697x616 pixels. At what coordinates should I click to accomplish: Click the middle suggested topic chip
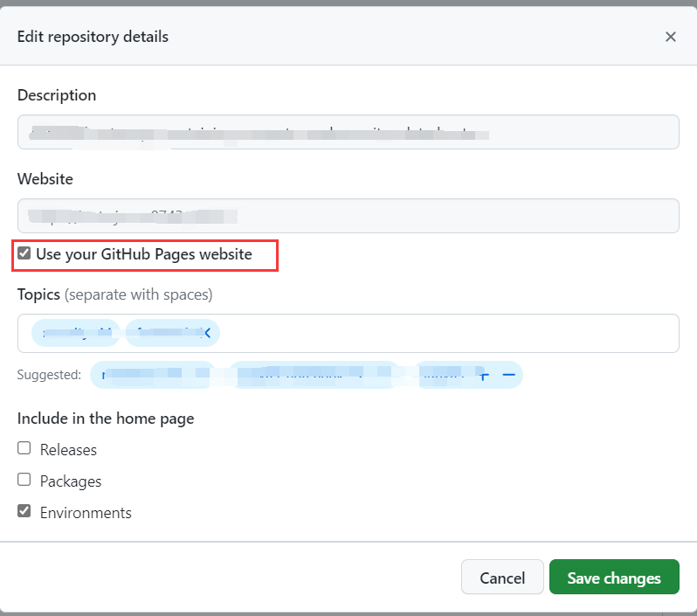tap(313, 375)
